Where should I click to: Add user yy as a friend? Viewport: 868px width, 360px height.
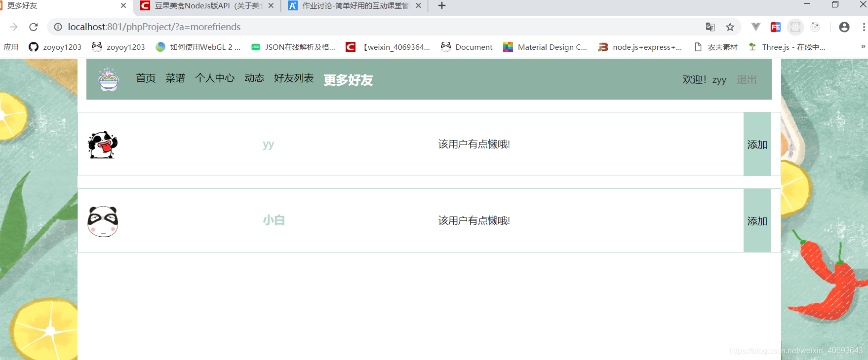[757, 144]
